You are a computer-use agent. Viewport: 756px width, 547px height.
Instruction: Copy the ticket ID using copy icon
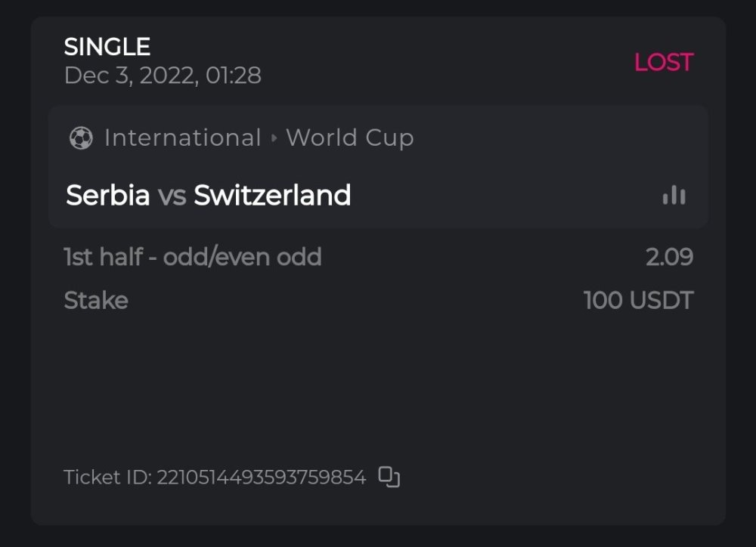coord(389,477)
